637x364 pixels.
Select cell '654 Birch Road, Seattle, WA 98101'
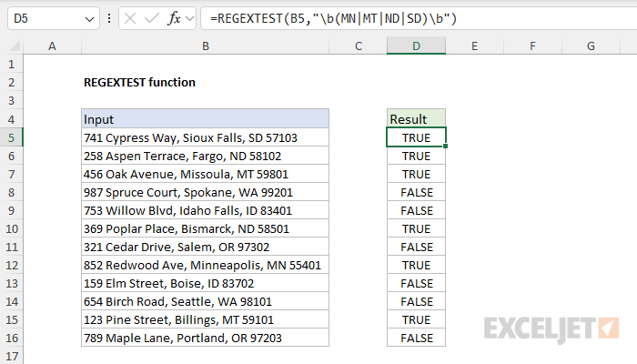(x=205, y=302)
